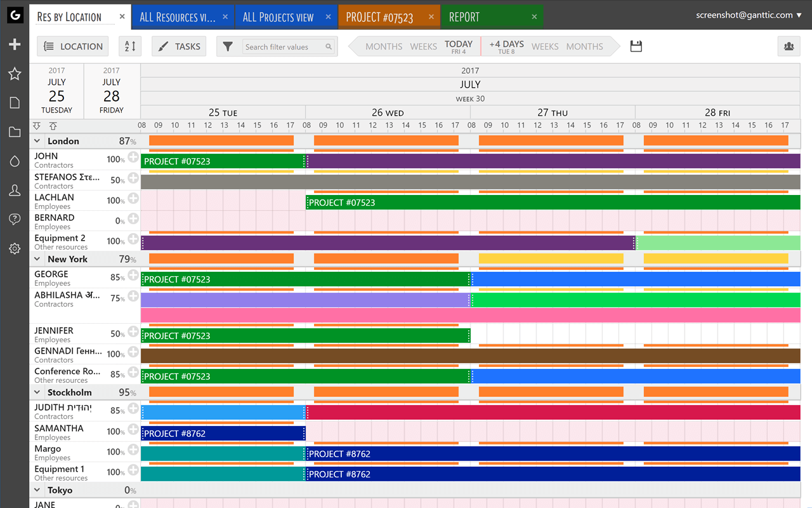Open the LOCATION grouping dropdown
812x508 pixels.
[73, 46]
